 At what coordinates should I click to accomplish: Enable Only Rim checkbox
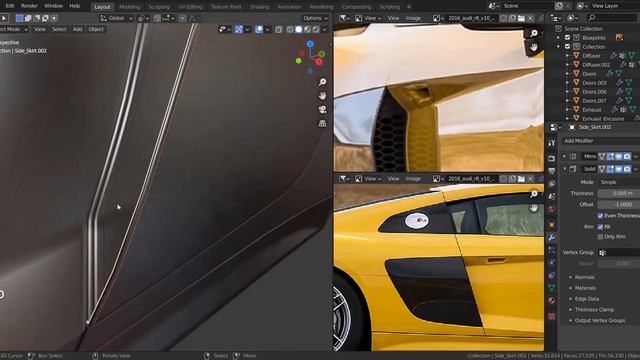tap(600, 237)
